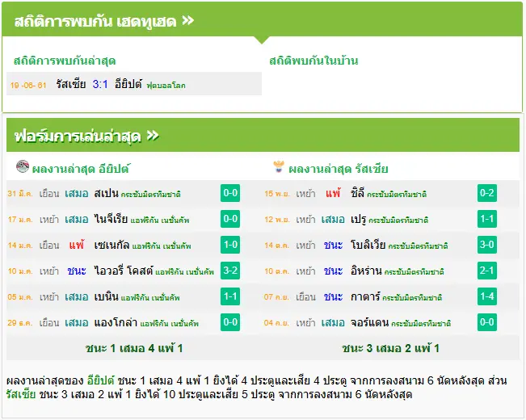Click opponent name โบลิเวีย
The height and width of the screenshot is (420, 526).
pos(368,245)
